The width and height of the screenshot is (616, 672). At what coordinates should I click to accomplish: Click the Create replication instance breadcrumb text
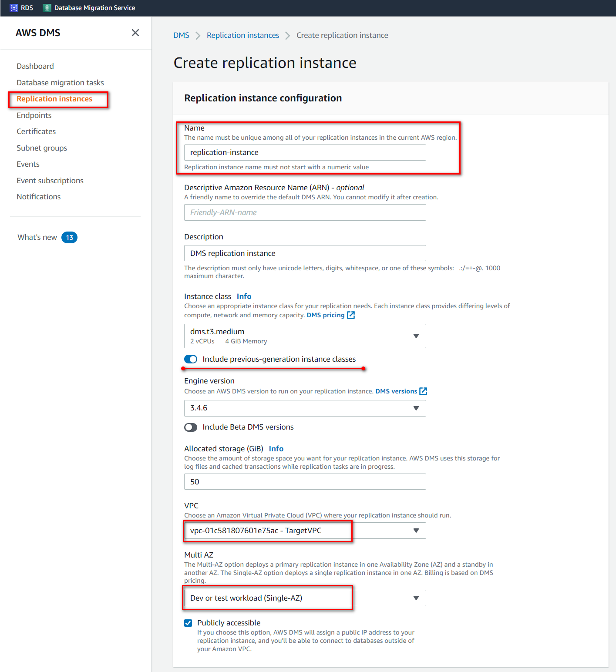(x=342, y=35)
